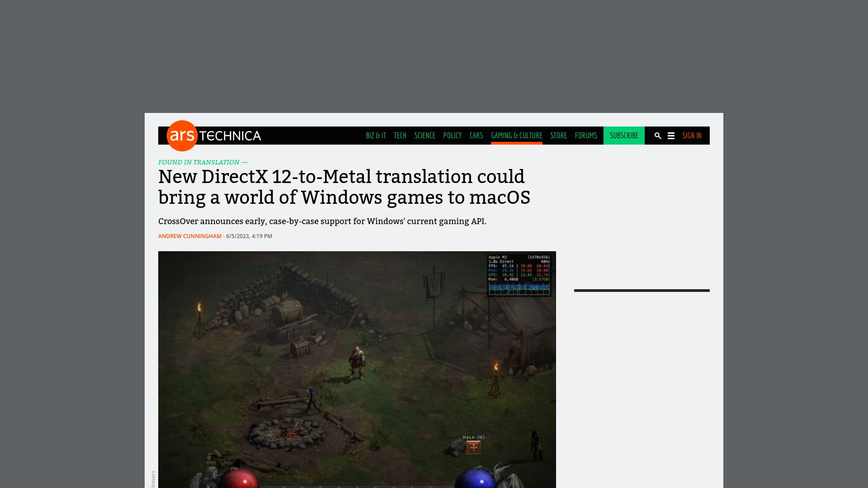This screenshot has width=868, height=488.
Task: Click the Sign In link
Action: click(692, 136)
